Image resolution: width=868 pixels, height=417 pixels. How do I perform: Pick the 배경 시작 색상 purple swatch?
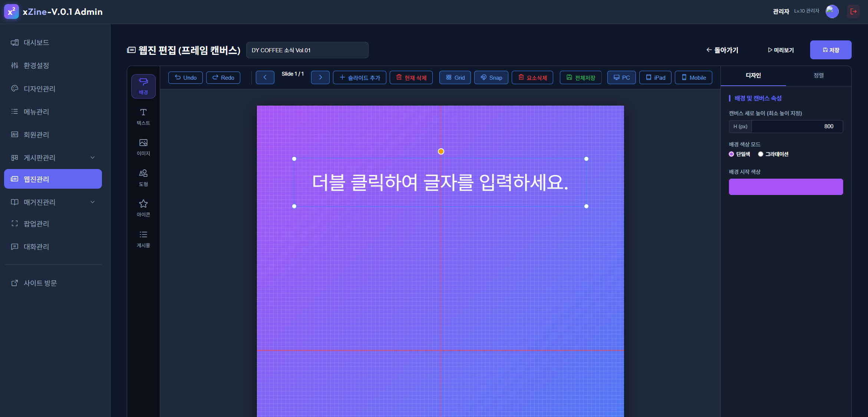(x=786, y=187)
